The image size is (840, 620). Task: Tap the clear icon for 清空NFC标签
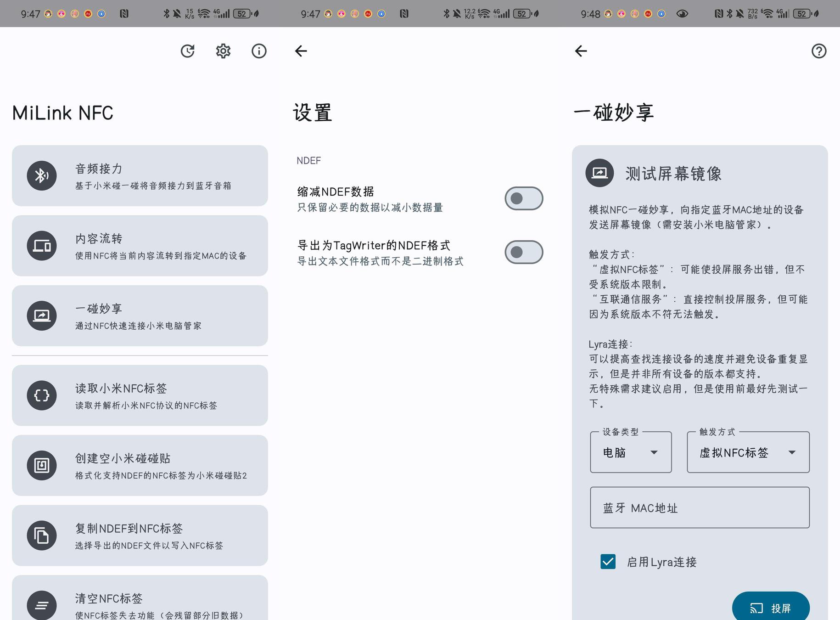[42, 605]
